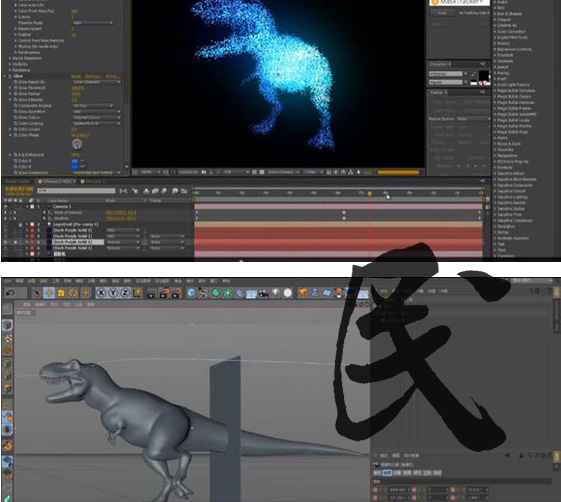
Task: Click the Render View clapperboard icon
Action: pyautogui.click(x=152, y=293)
